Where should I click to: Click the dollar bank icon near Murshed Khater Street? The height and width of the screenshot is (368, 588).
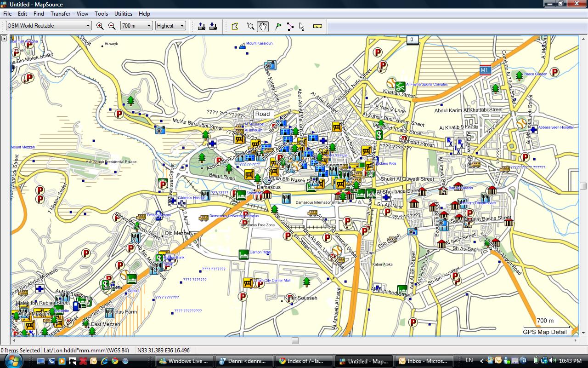[379, 135]
